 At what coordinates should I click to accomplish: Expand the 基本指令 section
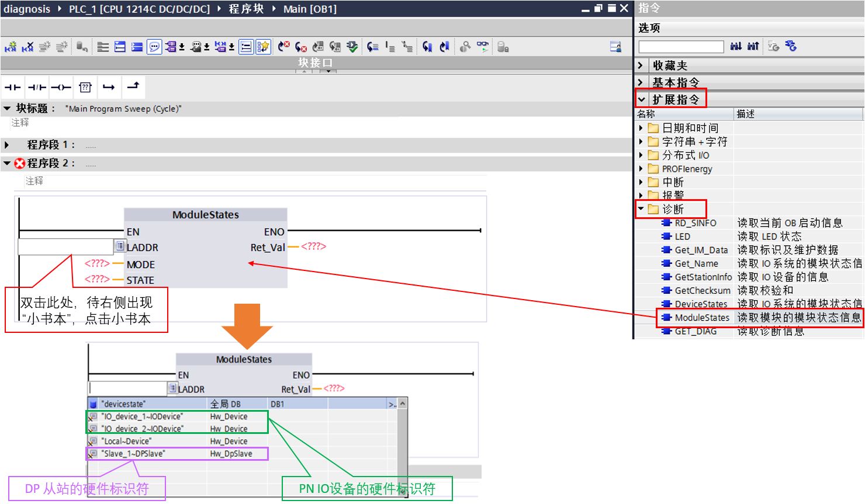coord(641,82)
